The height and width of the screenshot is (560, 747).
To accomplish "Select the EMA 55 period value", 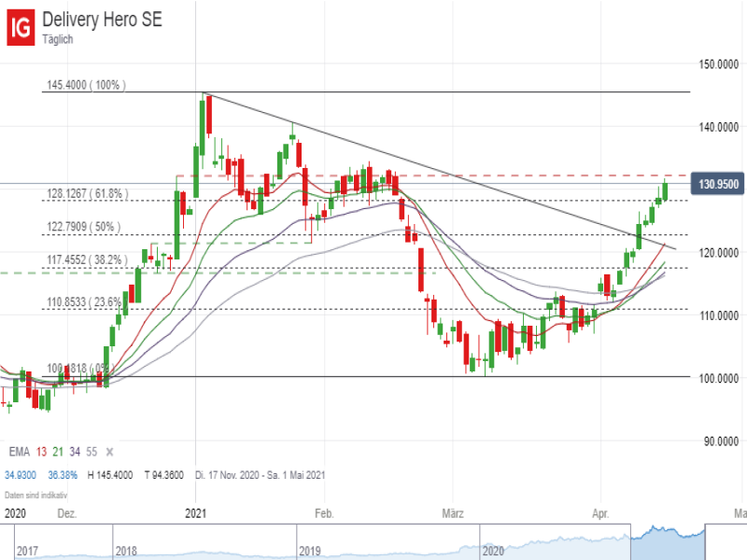I will [92, 452].
